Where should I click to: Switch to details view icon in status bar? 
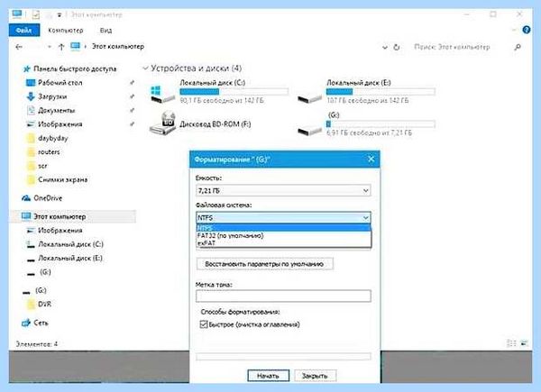[511, 343]
